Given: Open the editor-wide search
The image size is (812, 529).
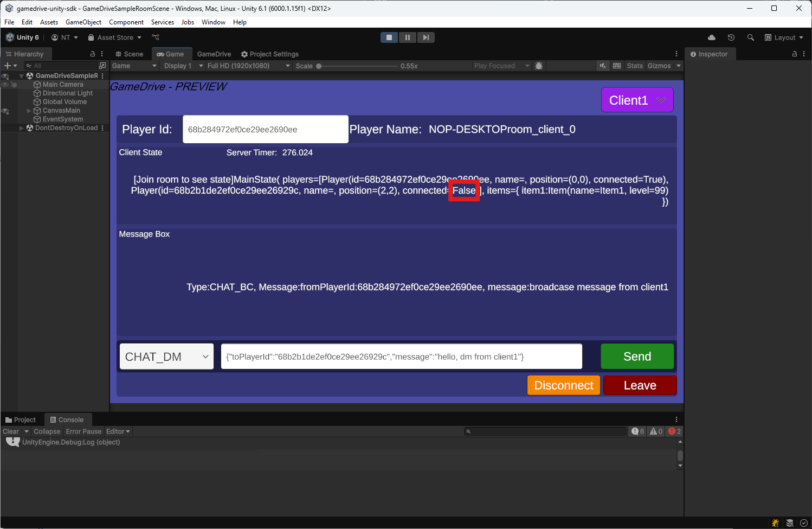Looking at the screenshot, I should (x=751, y=37).
